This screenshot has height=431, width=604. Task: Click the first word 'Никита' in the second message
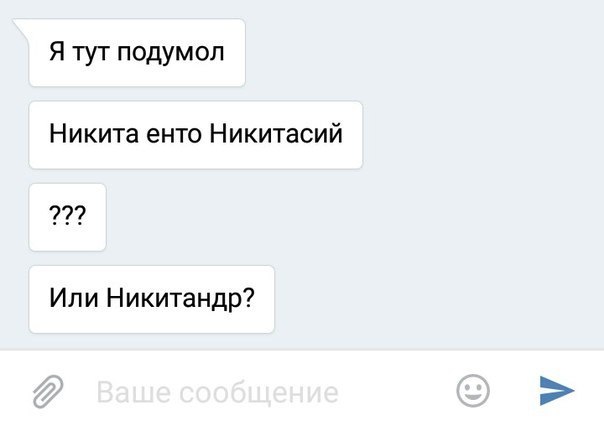click(x=94, y=134)
